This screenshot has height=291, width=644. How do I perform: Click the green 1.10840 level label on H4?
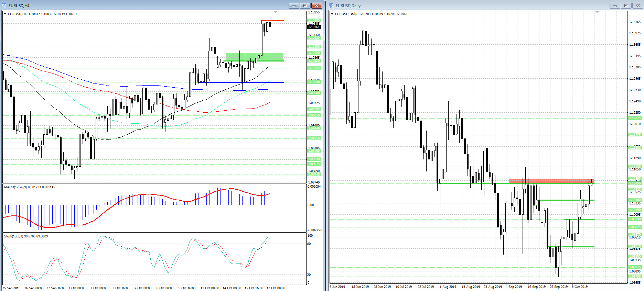pos(314,21)
